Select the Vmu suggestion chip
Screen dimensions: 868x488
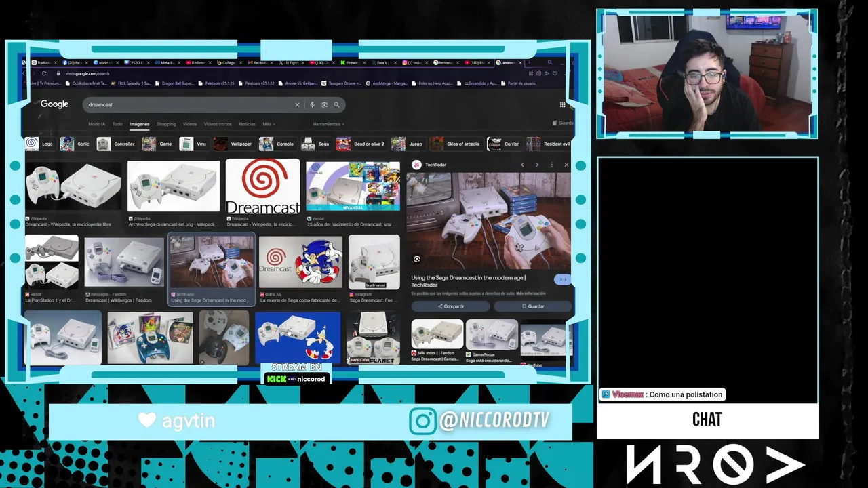[193, 144]
